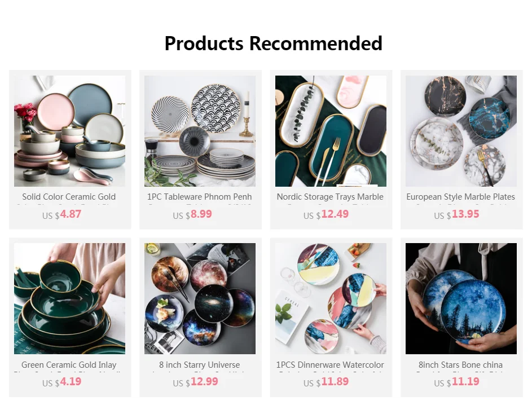Open the Solid Color Ceramic Gold product image
The width and height of the screenshot is (532, 414).
tap(69, 131)
